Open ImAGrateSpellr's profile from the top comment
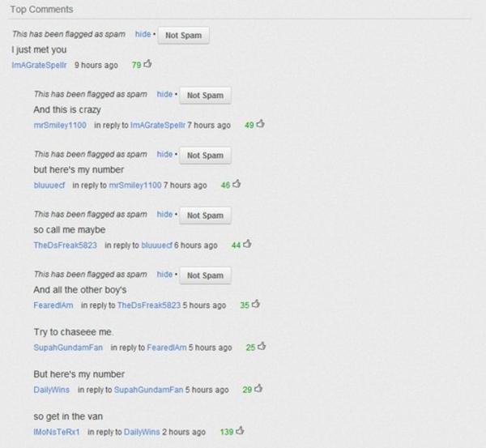Viewport: 486px width, 448px height. 40,65
